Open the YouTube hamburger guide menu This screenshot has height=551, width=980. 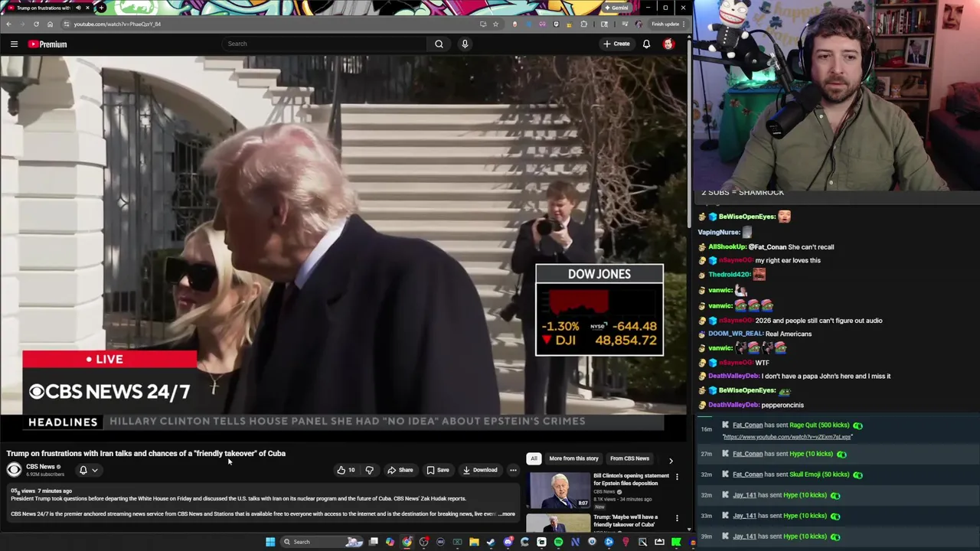tap(14, 44)
